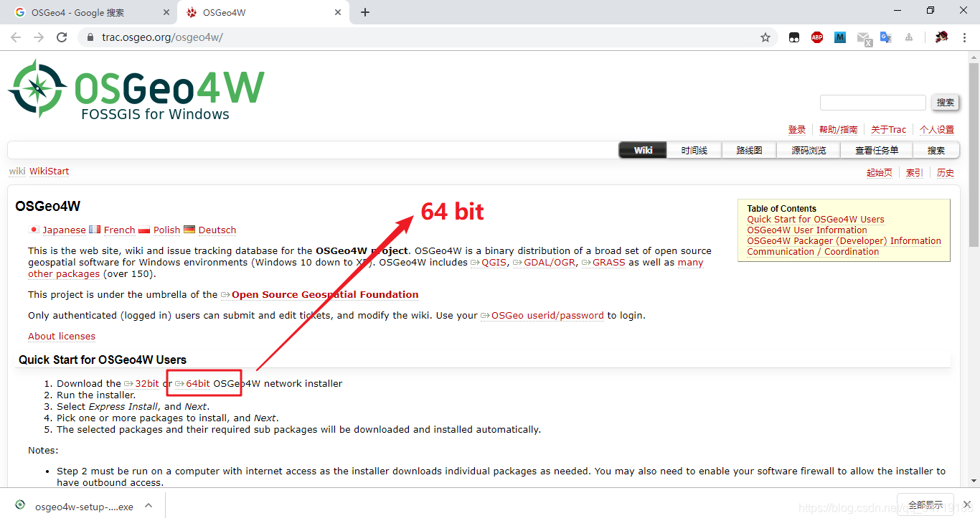Open new tab with plus button
This screenshot has width=980, height=521.
click(x=365, y=12)
